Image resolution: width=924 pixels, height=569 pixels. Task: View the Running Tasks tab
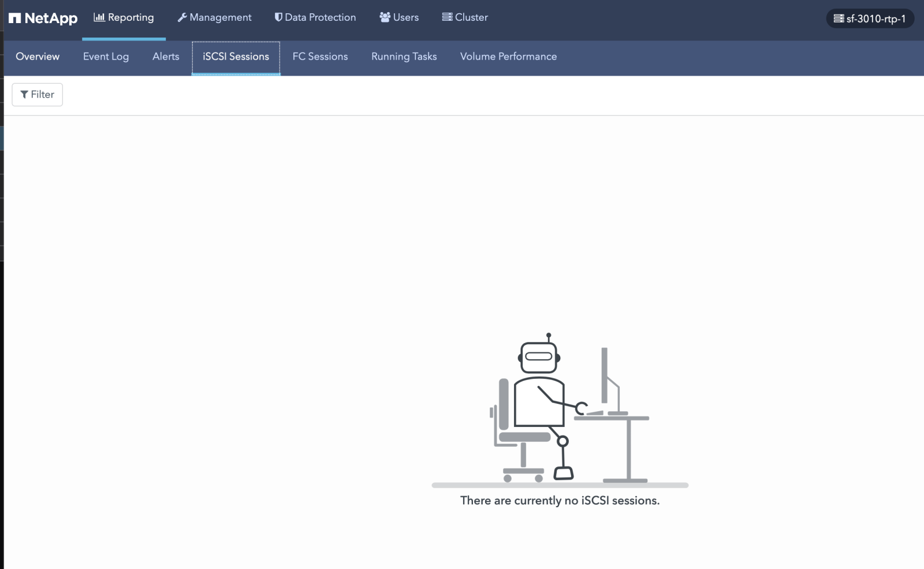pos(404,57)
